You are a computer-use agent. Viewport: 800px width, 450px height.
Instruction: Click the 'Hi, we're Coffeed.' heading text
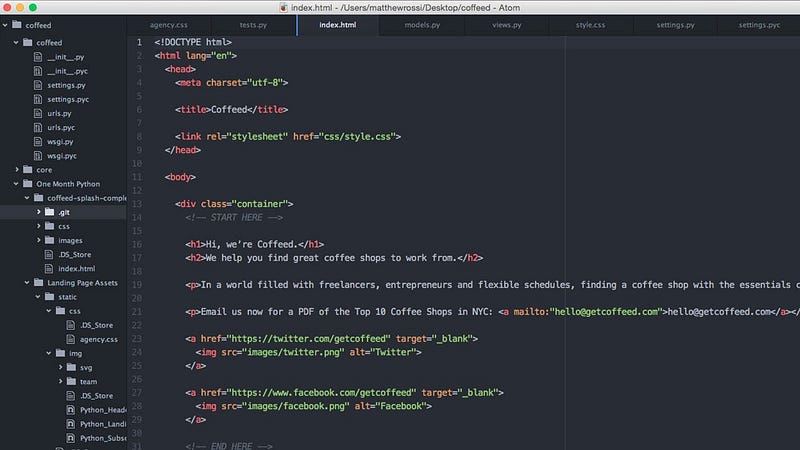tap(252, 244)
